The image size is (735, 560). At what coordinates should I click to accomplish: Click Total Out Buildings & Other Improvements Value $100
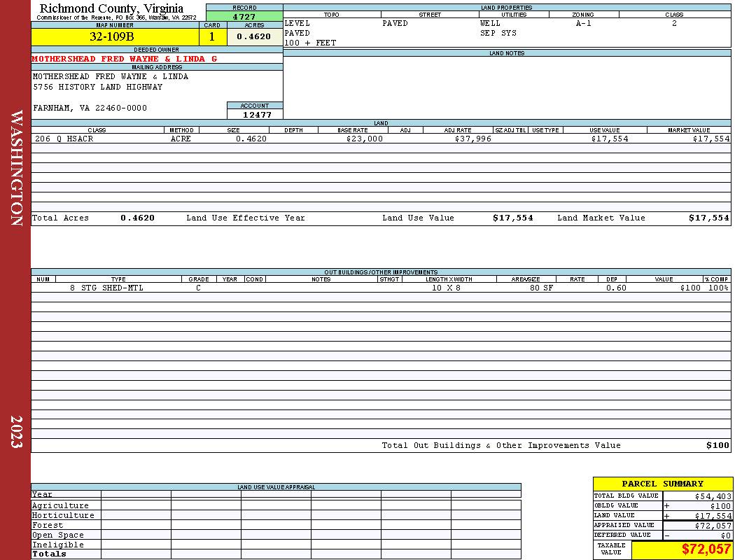[x=717, y=446]
